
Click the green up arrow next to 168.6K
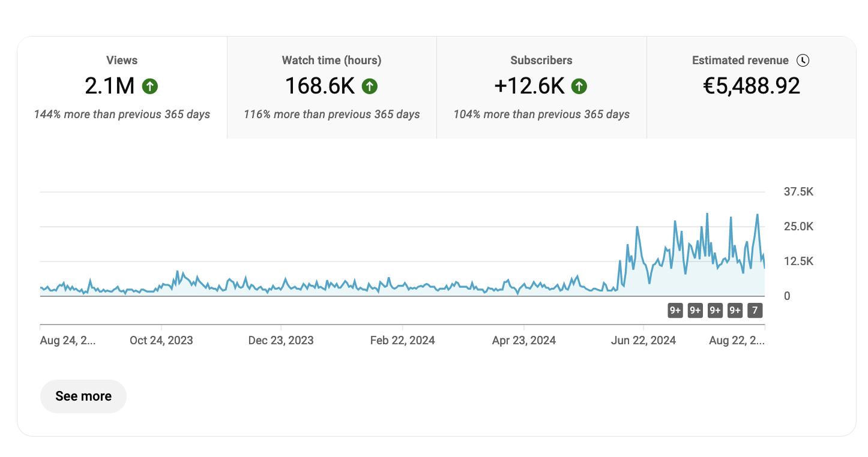370,87
